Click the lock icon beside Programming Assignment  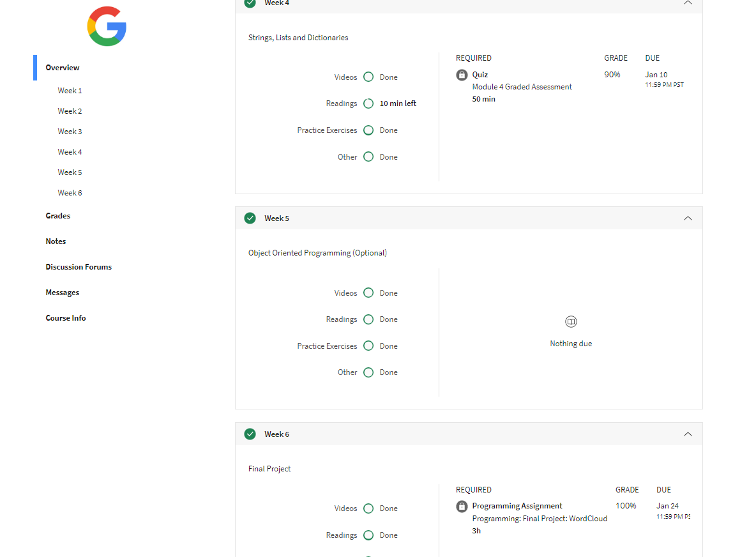(462, 507)
